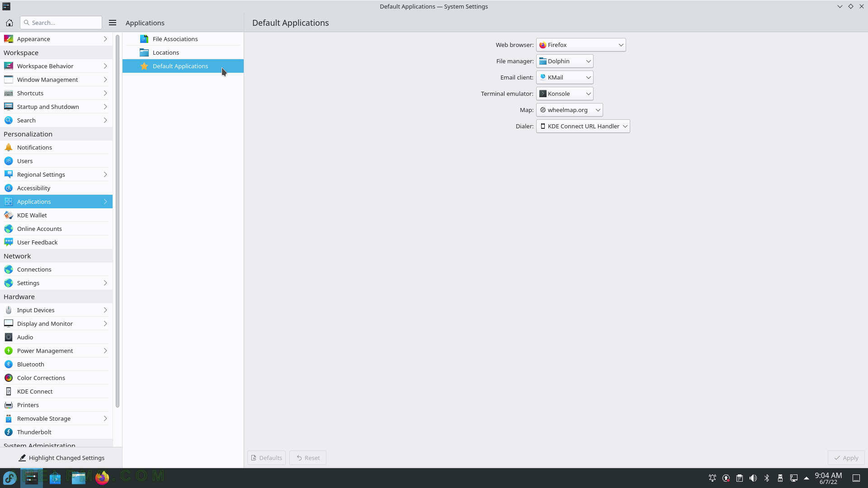The height and width of the screenshot is (488, 868).
Task: Open the notifications tray bell icon
Action: click(x=712, y=478)
